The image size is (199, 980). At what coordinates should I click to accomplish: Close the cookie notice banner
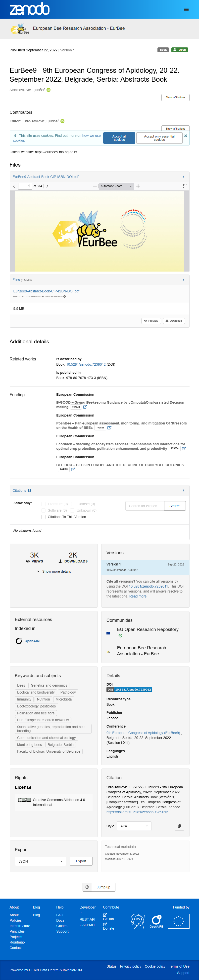coord(186,136)
